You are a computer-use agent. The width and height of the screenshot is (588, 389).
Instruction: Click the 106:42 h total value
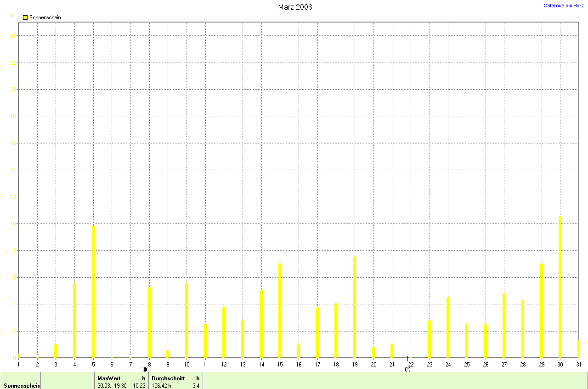point(162,385)
